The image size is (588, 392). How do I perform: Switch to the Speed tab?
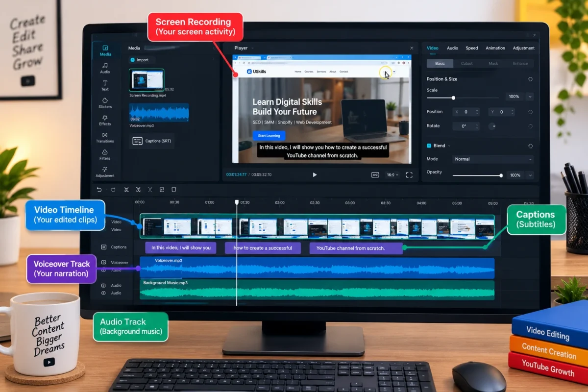(472, 48)
